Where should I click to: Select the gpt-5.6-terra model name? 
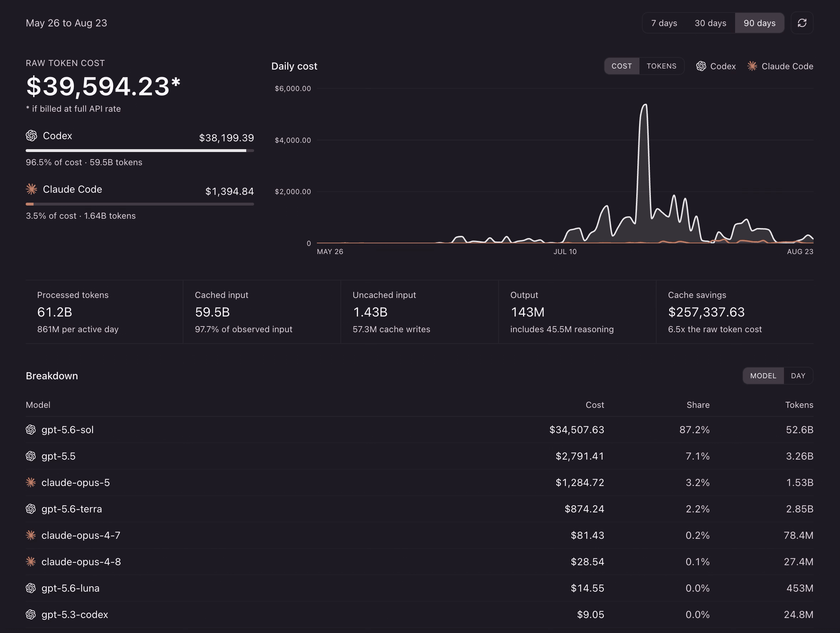click(x=72, y=509)
